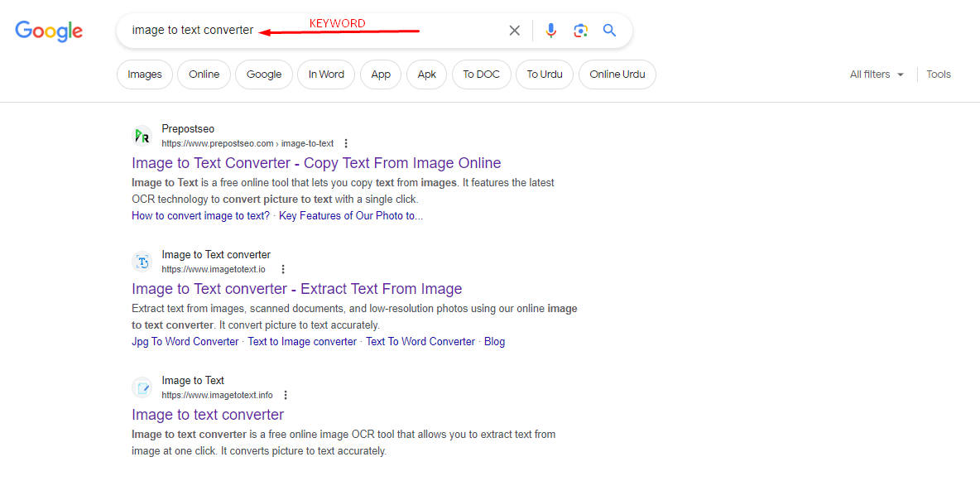The height and width of the screenshot is (481, 980).
Task: Open 'Image to Text Converter - Copy Text From Image Online'
Action: [316, 163]
